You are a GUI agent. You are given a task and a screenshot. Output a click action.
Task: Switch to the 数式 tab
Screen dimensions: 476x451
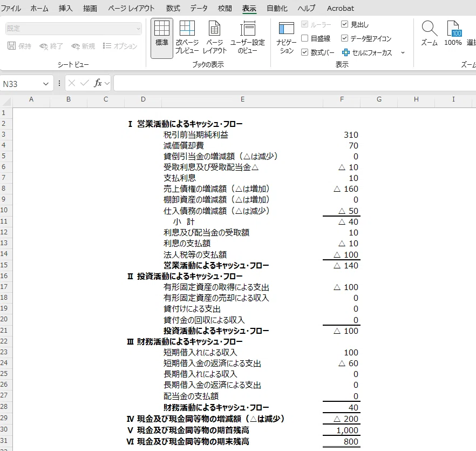(x=173, y=8)
